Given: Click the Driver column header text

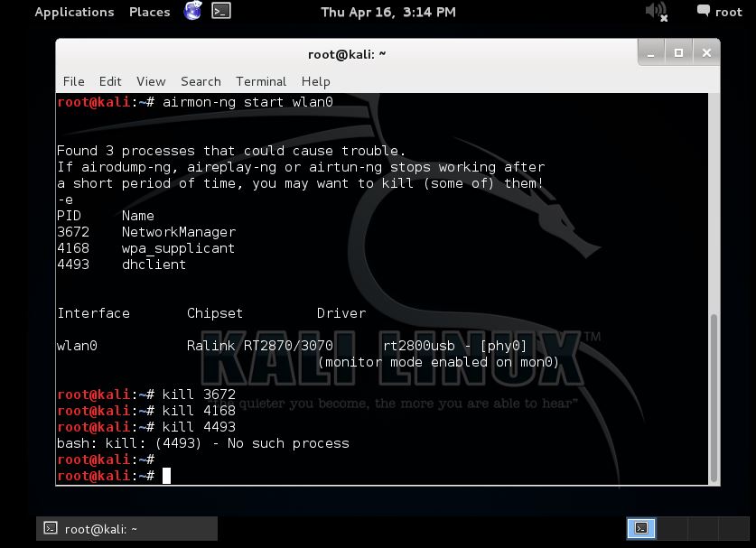Looking at the screenshot, I should click(x=341, y=313).
